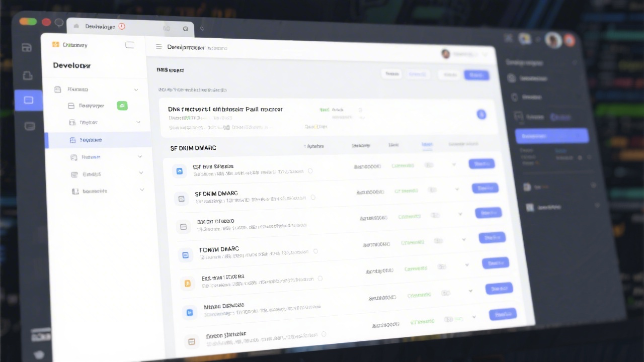Open the dropdown arrow on the second record row
The image size is (644, 362).
point(457,190)
